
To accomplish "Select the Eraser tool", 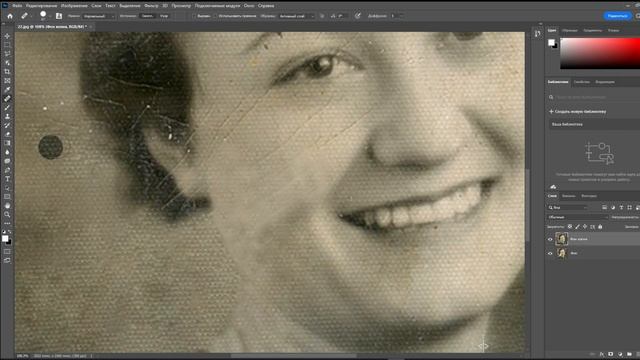I will pos(7,134).
